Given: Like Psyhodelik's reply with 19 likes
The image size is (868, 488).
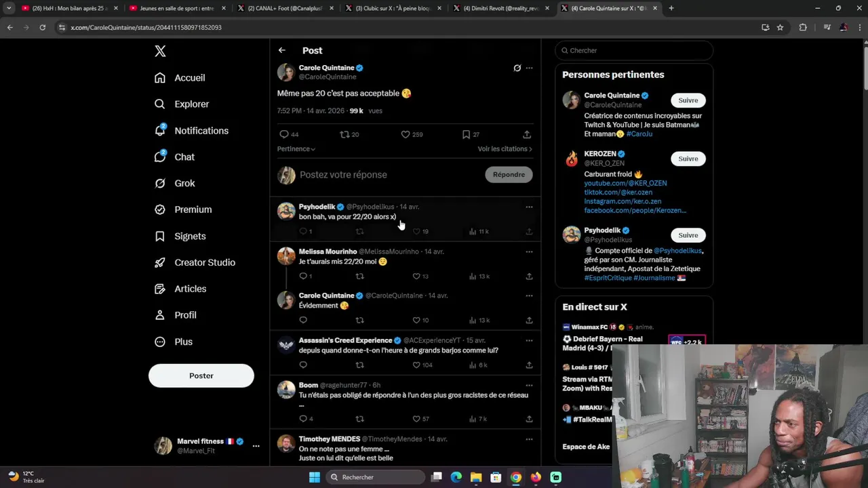Looking at the screenshot, I should (x=416, y=231).
